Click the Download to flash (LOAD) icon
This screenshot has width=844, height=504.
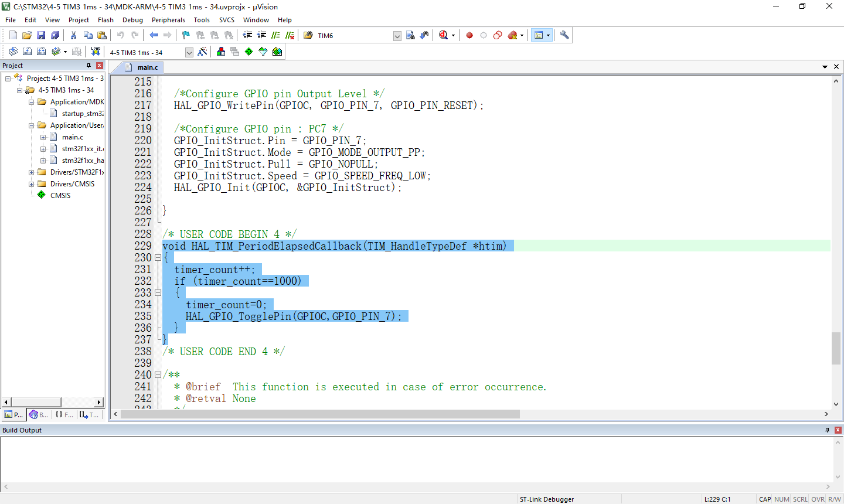[x=96, y=52]
